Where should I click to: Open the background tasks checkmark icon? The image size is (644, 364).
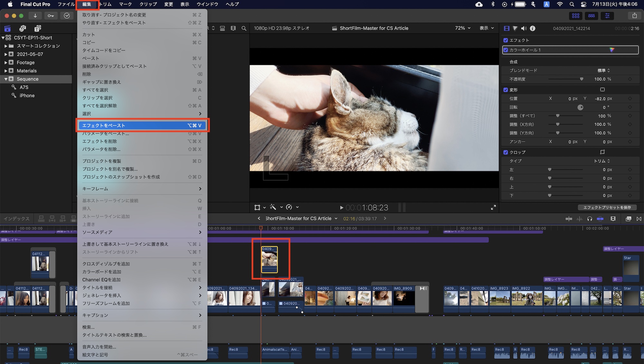coord(67,15)
